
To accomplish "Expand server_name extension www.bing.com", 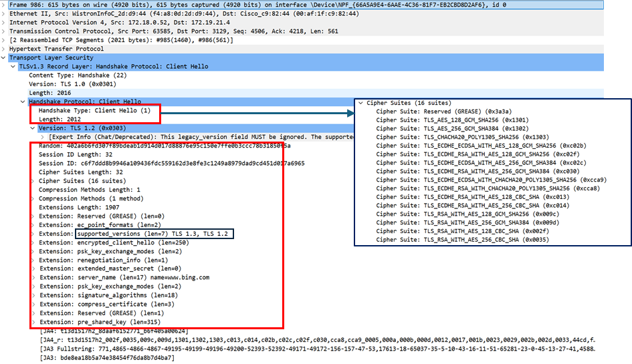I will [33, 278].
